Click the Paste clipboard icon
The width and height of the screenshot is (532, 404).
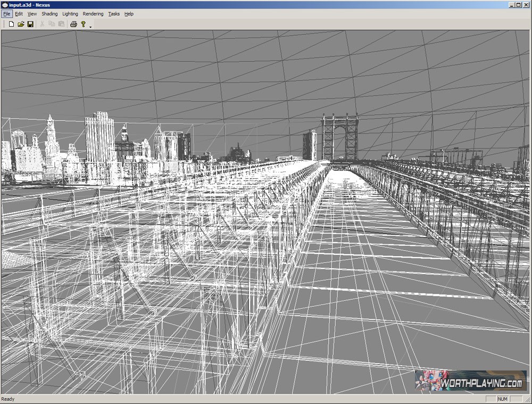[61, 24]
